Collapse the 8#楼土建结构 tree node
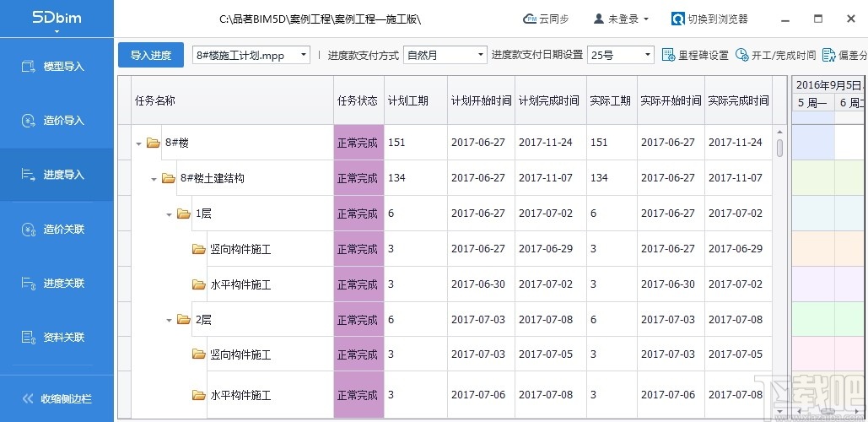Screen dimensions: 868x422 pos(154,179)
